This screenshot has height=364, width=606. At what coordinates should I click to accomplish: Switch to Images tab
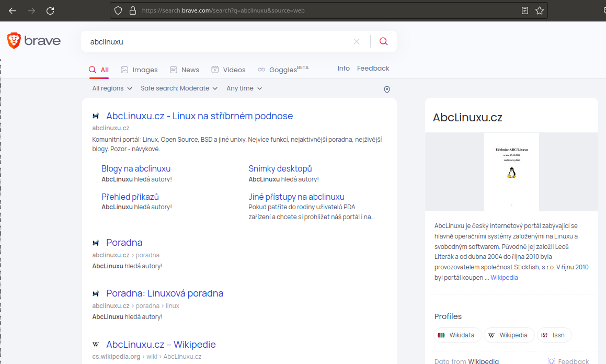(x=139, y=70)
